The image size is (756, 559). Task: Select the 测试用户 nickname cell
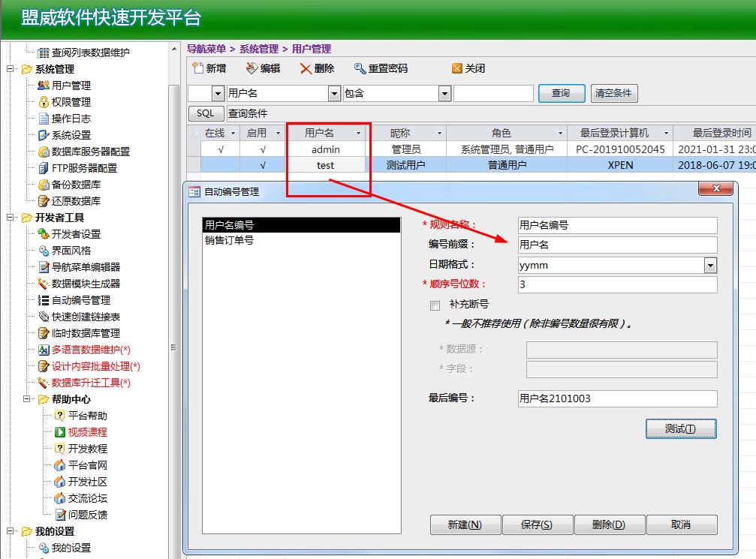coord(405,165)
